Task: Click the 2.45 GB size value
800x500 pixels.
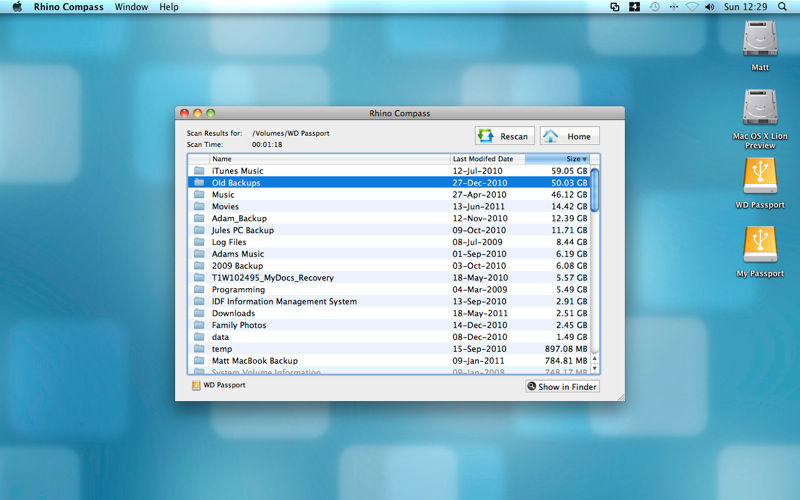Action: click(571, 324)
